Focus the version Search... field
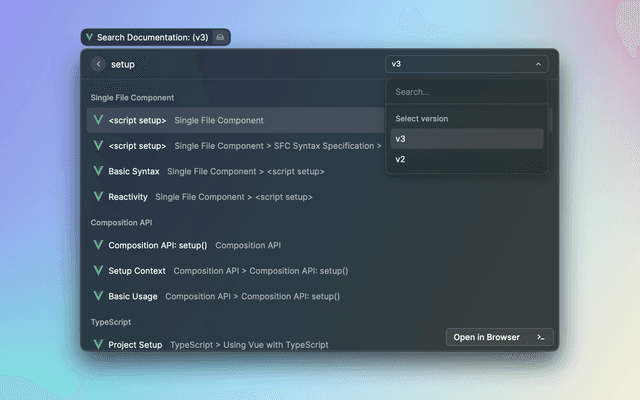This screenshot has width=640, height=400. click(x=465, y=92)
